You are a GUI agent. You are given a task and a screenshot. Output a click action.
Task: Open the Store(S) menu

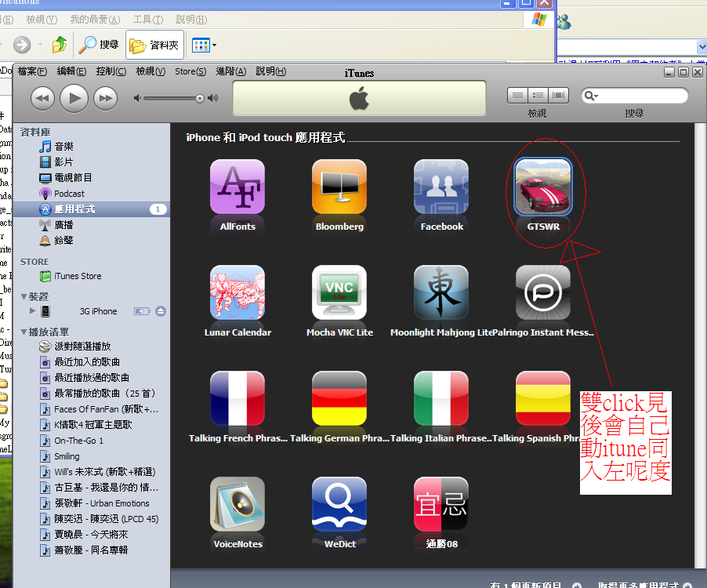pyautogui.click(x=190, y=71)
